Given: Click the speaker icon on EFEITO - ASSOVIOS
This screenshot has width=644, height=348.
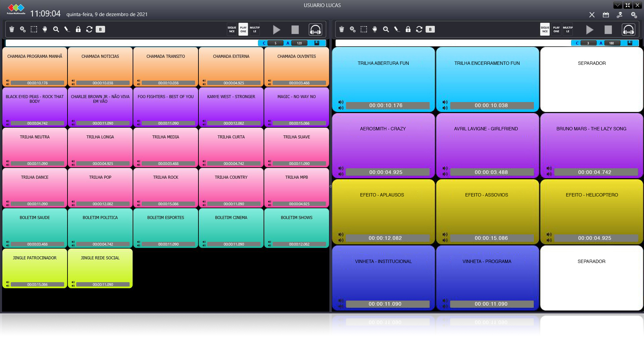Looking at the screenshot, I should (445, 237).
